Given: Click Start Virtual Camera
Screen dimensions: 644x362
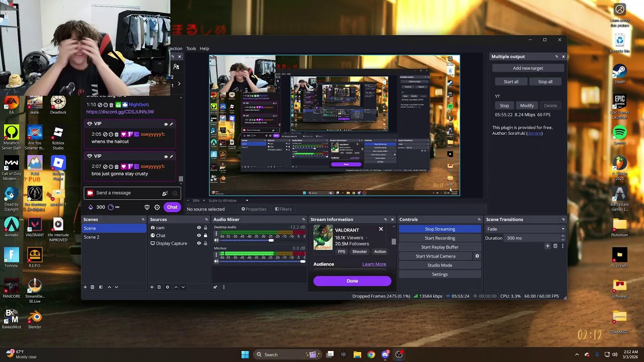Looking at the screenshot, I should pyautogui.click(x=436, y=256).
